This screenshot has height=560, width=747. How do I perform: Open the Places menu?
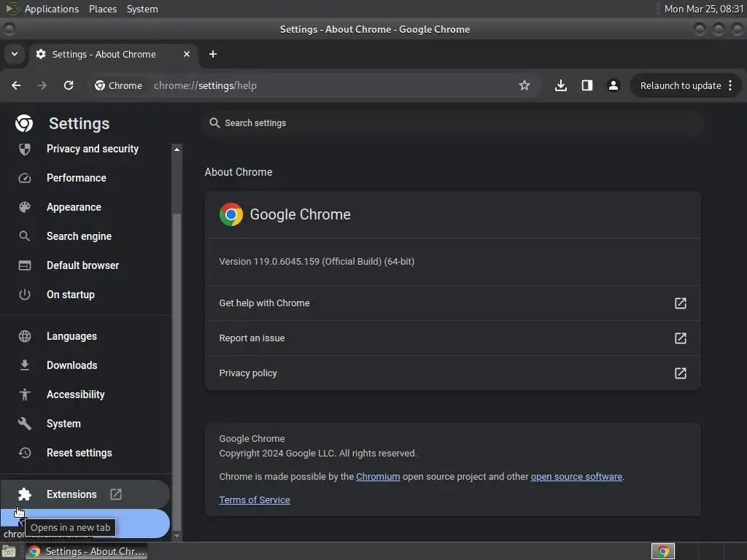point(103,9)
